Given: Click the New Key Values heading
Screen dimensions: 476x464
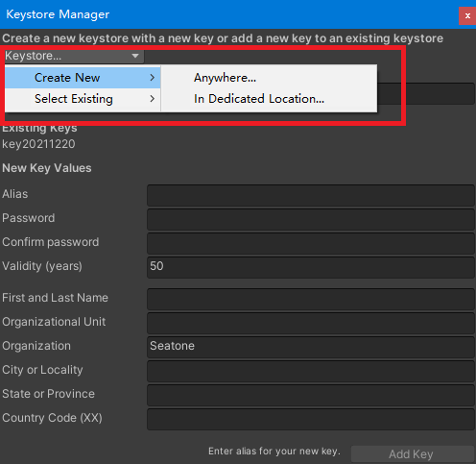Looking at the screenshot, I should coord(47,168).
